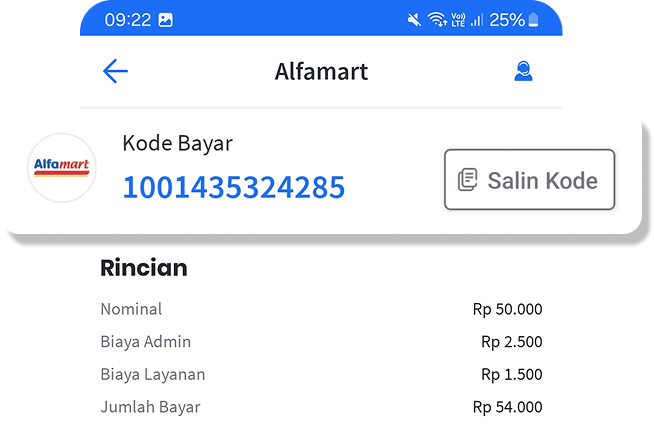Tap the Wi-Fi status icon
This screenshot has width=654, height=435.
(x=437, y=20)
